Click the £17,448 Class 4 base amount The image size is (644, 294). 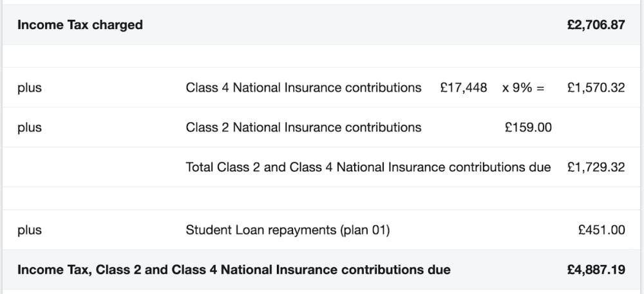point(464,87)
